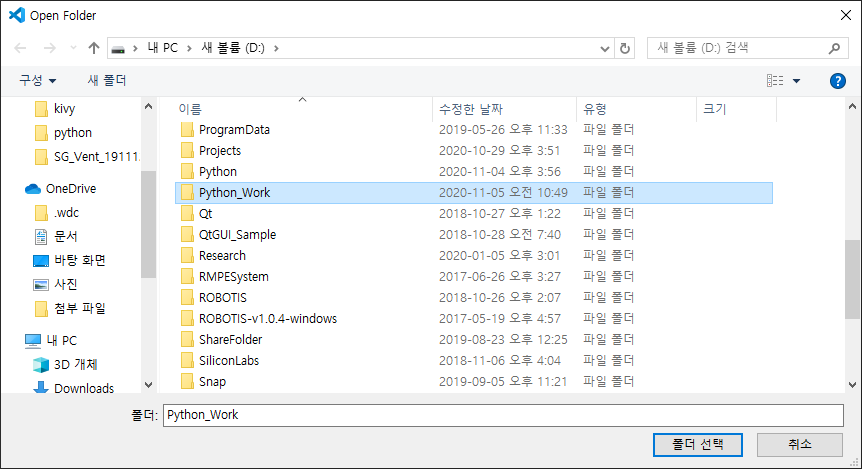Click the file list scrollbar thumb

click(852, 279)
